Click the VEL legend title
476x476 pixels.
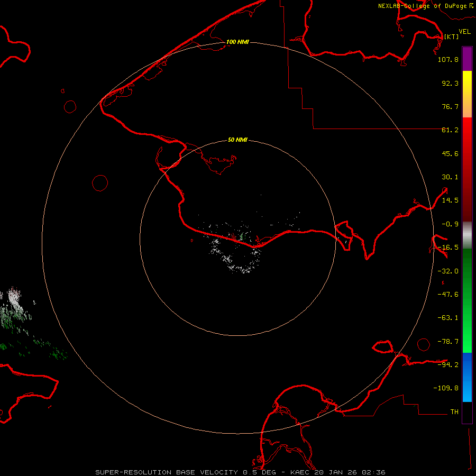point(464,32)
